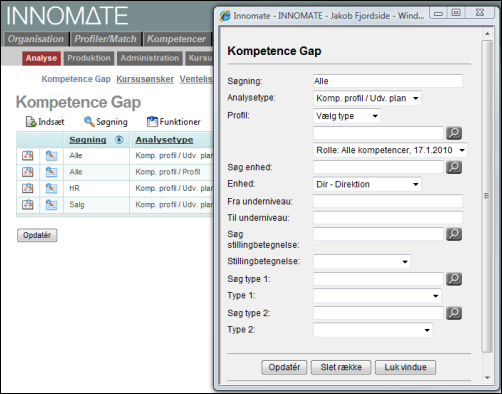Open the Type 1 dropdown
This screenshot has width=502, height=394.
pyautogui.click(x=377, y=296)
